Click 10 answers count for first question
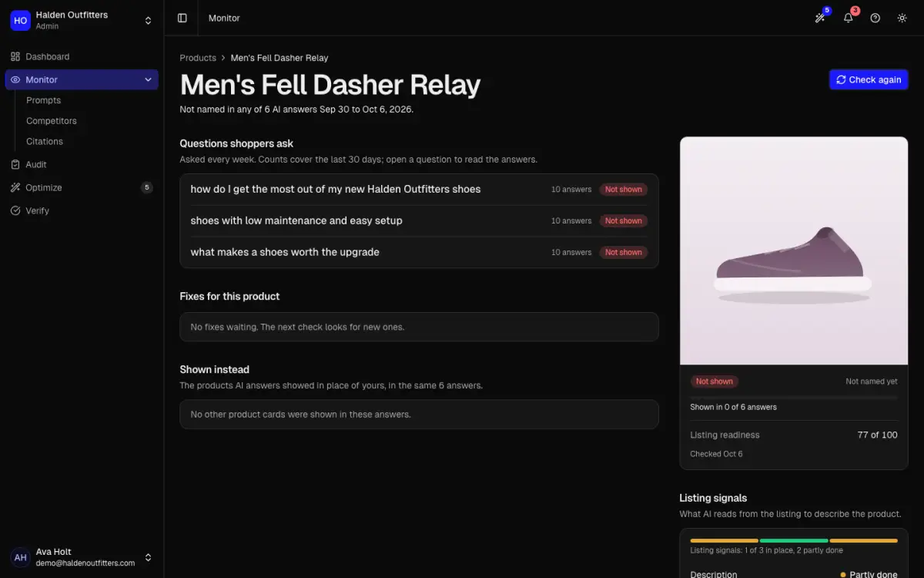Image resolution: width=924 pixels, height=578 pixels. click(x=571, y=190)
